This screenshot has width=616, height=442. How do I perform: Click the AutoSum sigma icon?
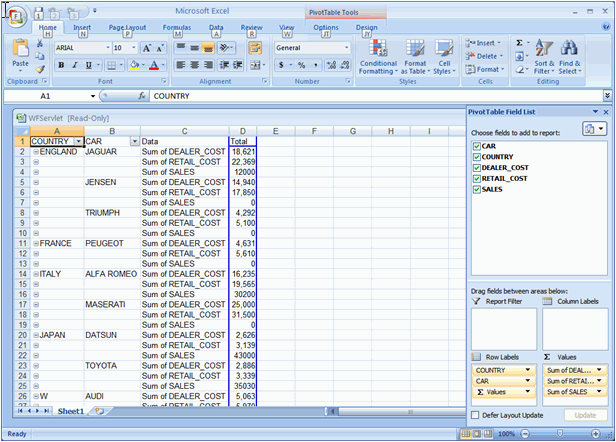[x=519, y=43]
